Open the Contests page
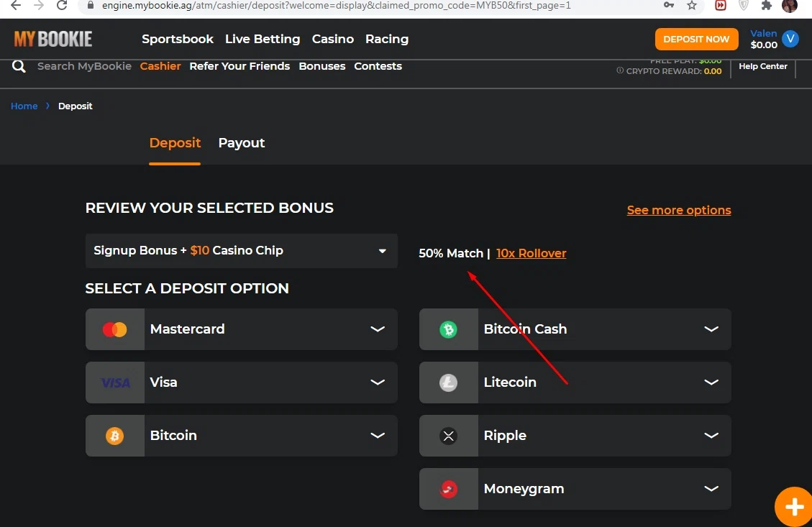The image size is (812, 527). (x=378, y=66)
